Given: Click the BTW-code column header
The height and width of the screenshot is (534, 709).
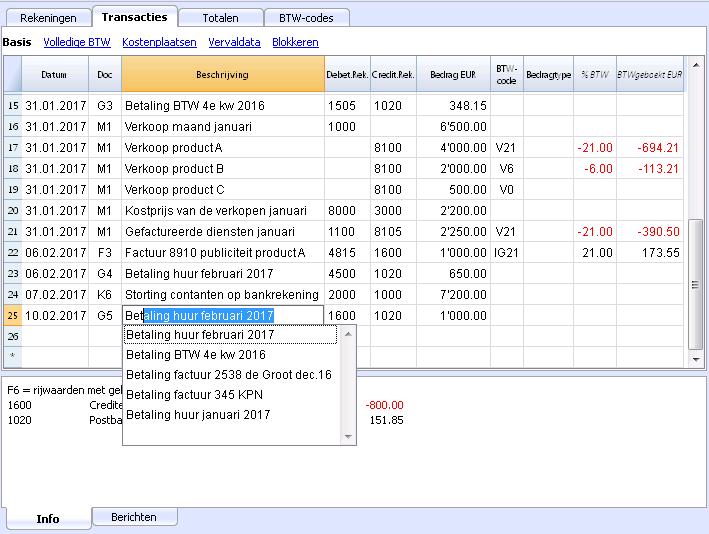Looking at the screenshot, I should (506, 75).
